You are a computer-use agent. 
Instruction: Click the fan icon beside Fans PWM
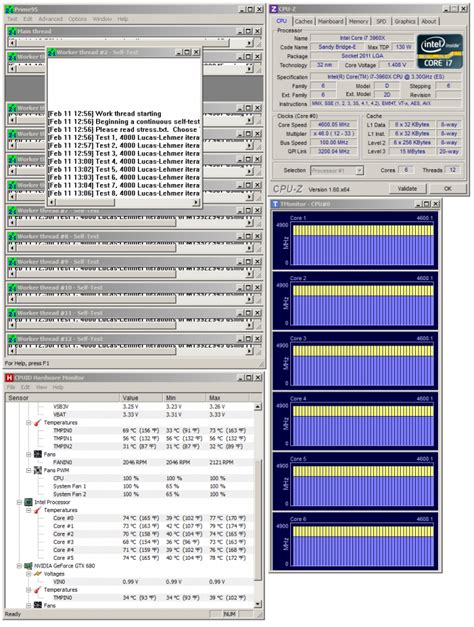pyautogui.click(x=38, y=470)
